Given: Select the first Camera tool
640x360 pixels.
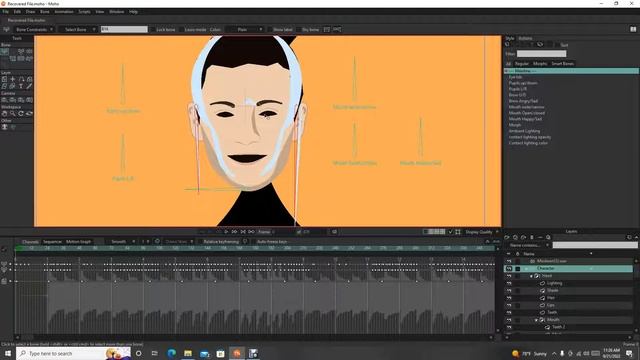Looking at the screenshot, I should tap(4, 100).
